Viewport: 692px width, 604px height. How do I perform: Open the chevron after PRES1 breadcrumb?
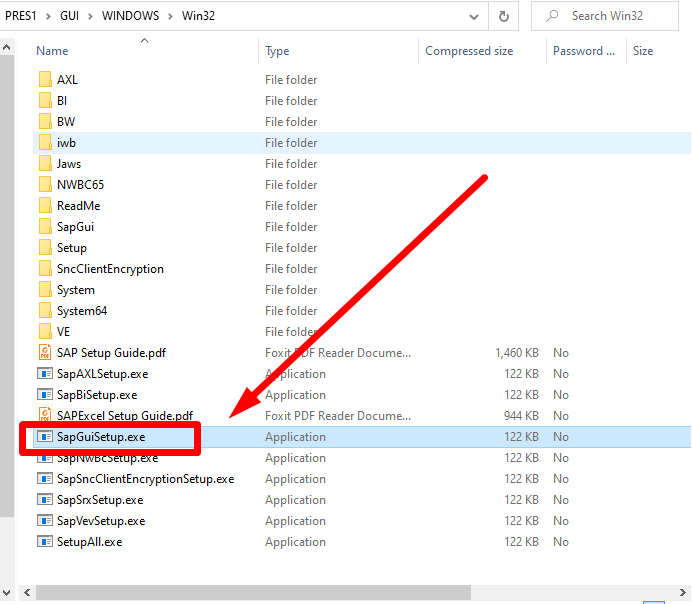[48, 17]
